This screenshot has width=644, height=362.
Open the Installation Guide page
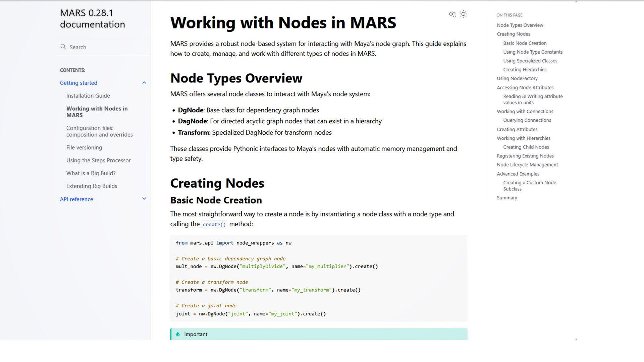coord(88,96)
